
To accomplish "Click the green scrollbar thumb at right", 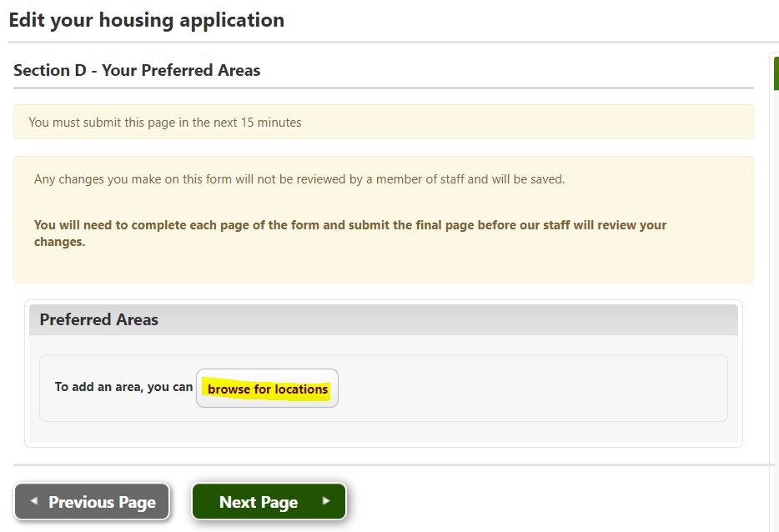I will click(776, 73).
